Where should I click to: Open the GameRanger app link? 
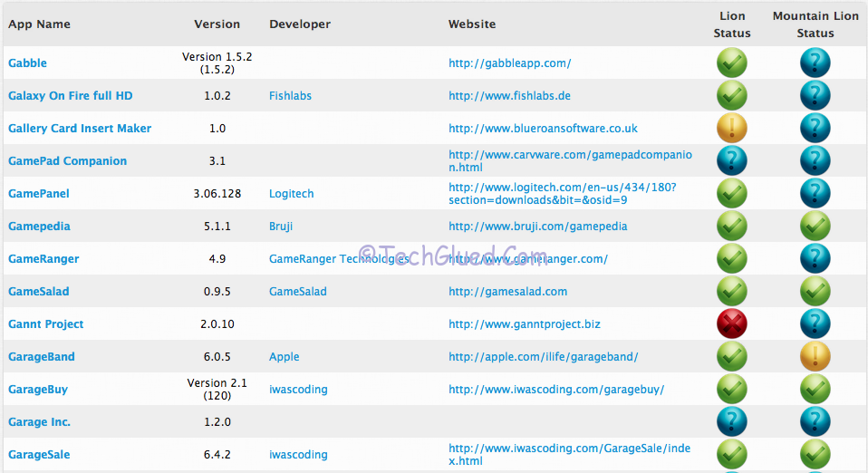(x=43, y=259)
